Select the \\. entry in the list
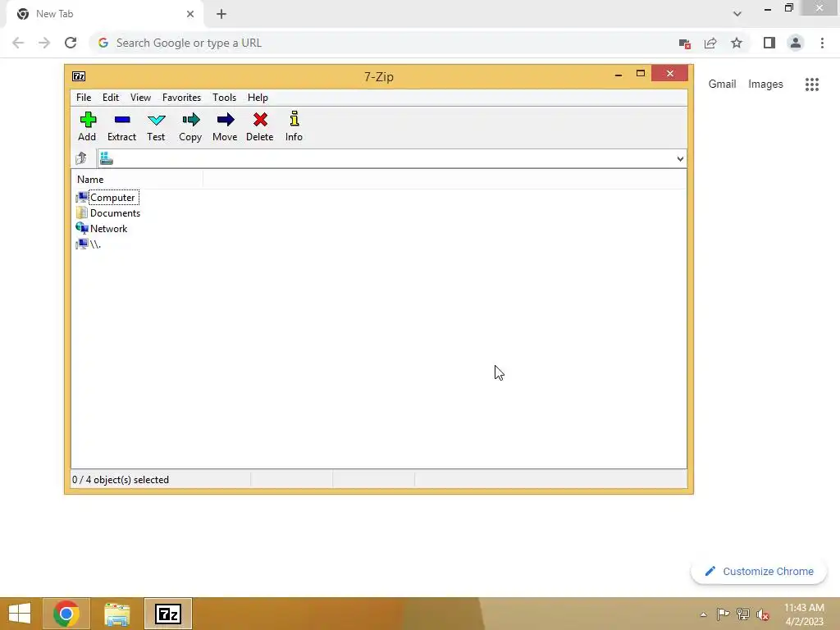The height and width of the screenshot is (630, 840). click(x=89, y=244)
